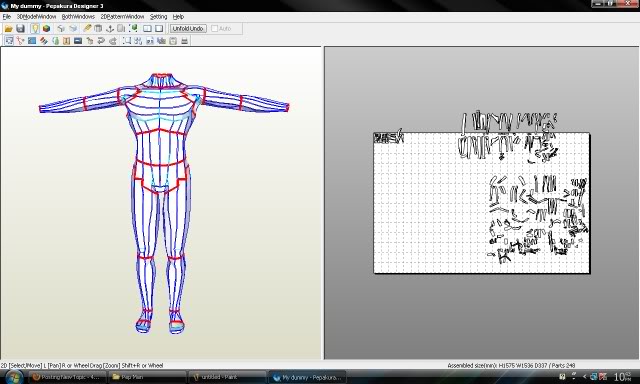The width and height of the screenshot is (640, 384).
Task: Click the calendar-like clipboard icon
Action: pyautogui.click(x=173, y=41)
